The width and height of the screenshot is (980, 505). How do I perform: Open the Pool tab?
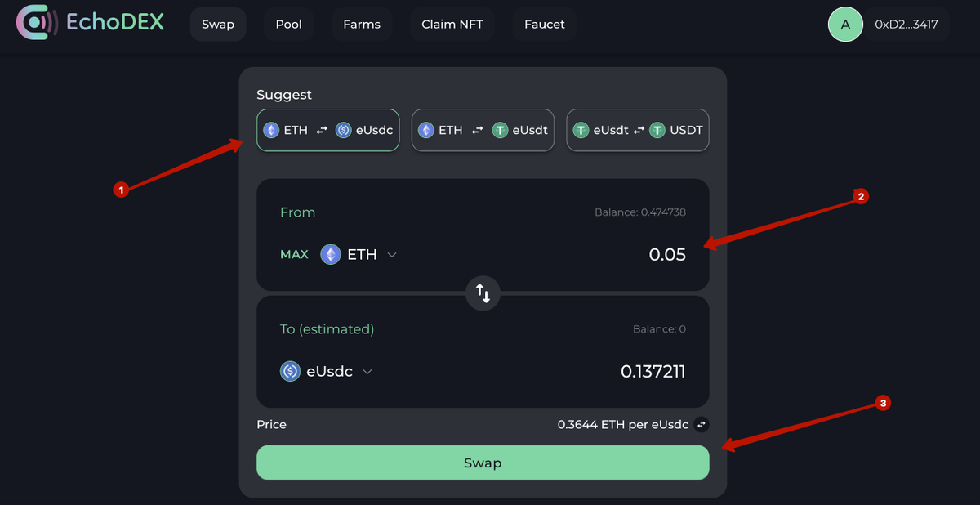[288, 25]
